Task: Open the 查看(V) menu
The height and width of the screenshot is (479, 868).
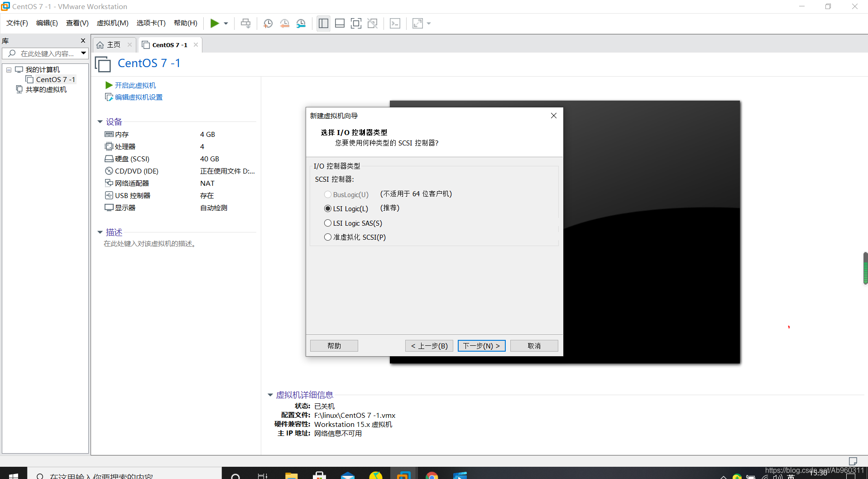Action: coord(77,23)
